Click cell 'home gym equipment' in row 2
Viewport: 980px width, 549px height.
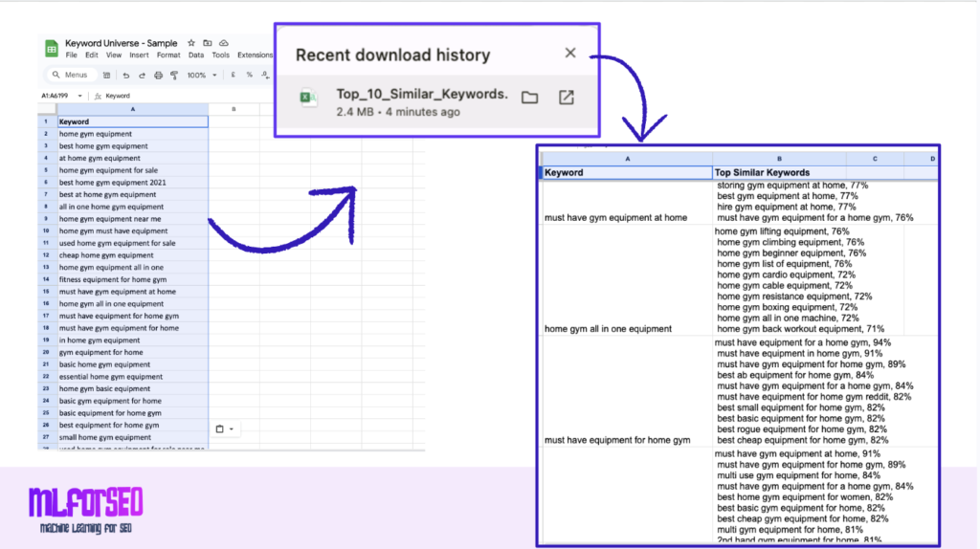132,134
